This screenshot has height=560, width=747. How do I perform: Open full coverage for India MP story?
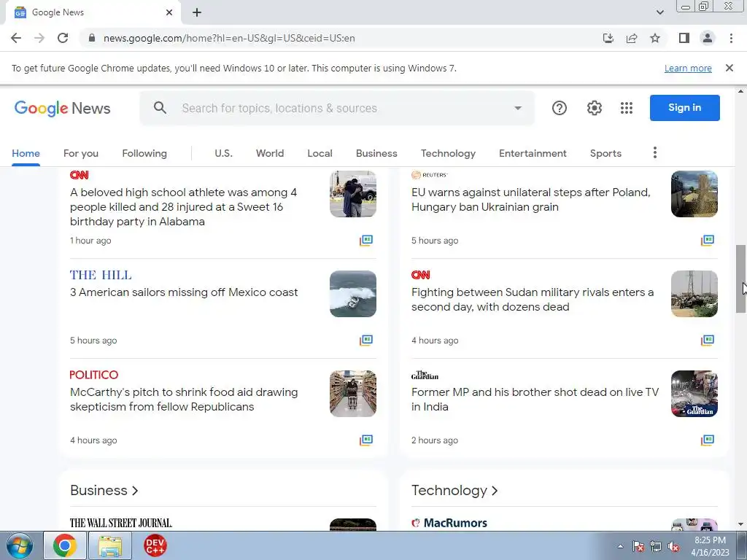708,440
